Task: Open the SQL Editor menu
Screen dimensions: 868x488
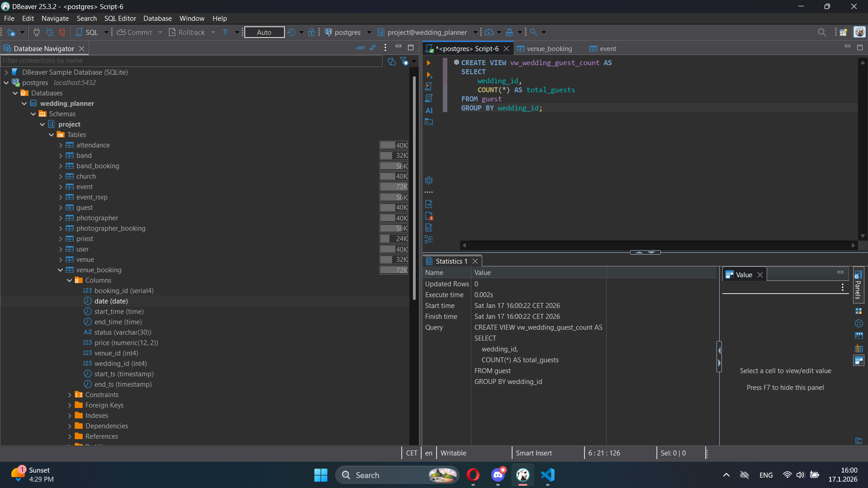Action: pos(120,18)
